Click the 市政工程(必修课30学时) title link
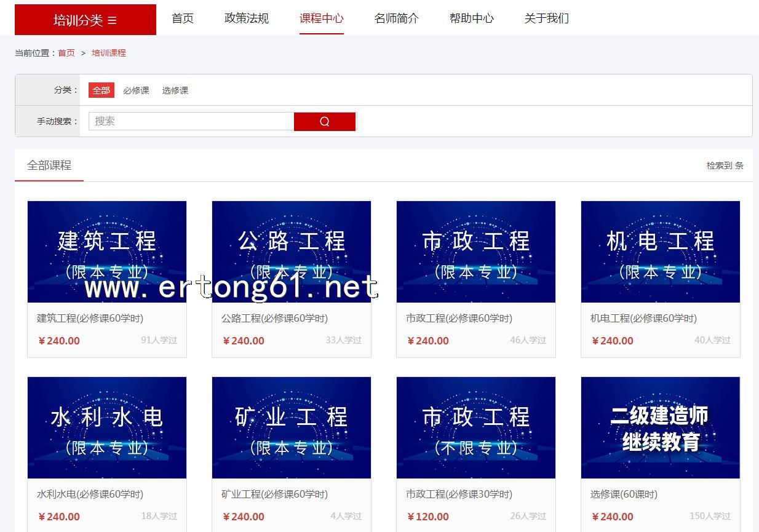759x532 pixels. click(459, 494)
